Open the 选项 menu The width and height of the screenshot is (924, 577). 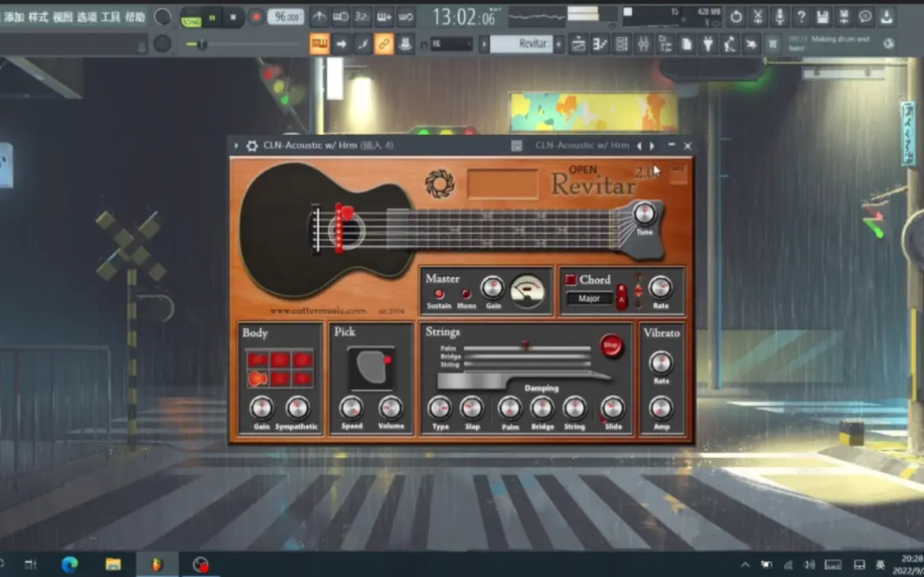87,17
